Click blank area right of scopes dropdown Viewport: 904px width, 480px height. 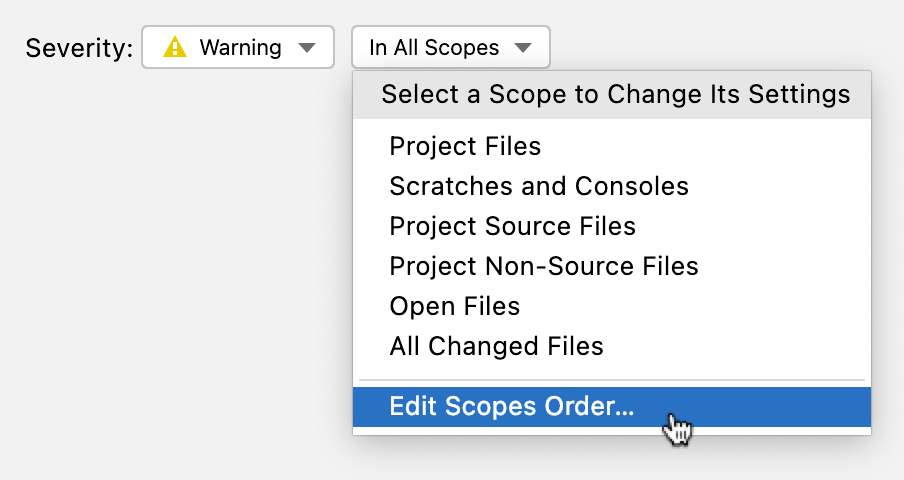coord(720,40)
